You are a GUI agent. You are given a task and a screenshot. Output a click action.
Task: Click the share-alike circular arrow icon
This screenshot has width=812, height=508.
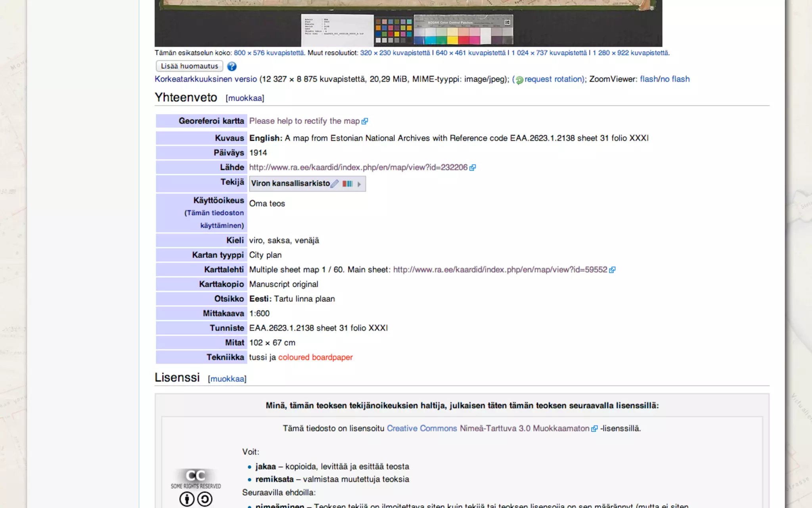205,499
